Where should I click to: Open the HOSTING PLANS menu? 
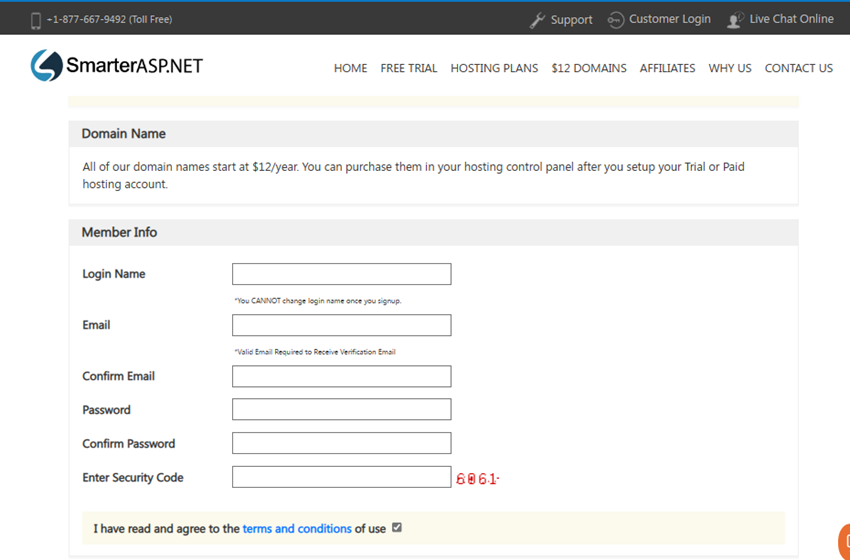[494, 68]
